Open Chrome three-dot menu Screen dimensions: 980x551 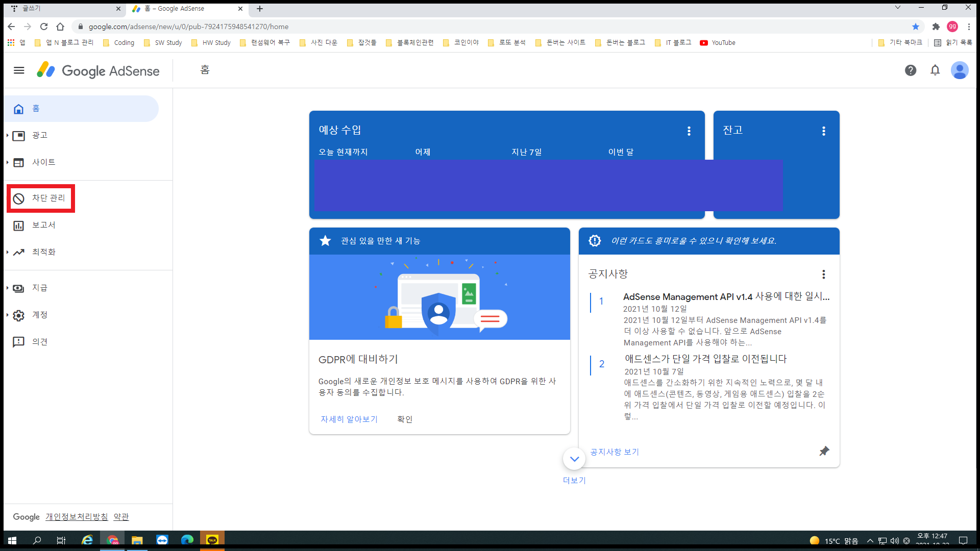point(969,27)
